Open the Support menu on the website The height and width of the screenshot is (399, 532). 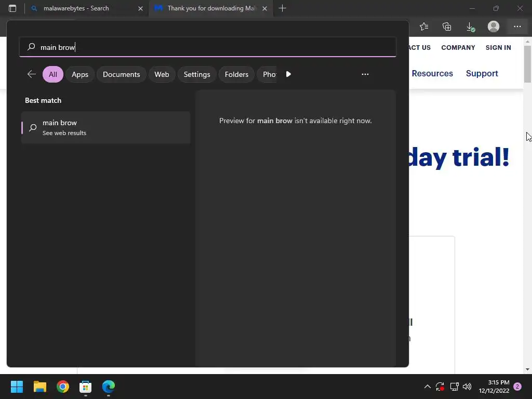(x=482, y=73)
